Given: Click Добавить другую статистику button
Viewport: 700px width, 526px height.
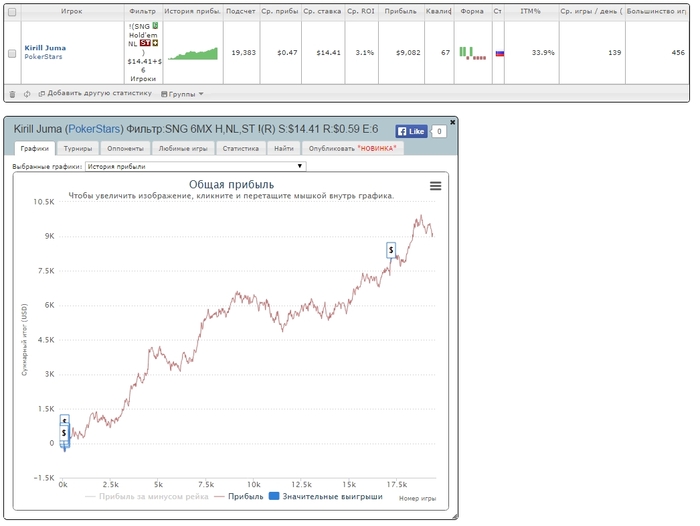Looking at the screenshot, I should click(x=95, y=93).
